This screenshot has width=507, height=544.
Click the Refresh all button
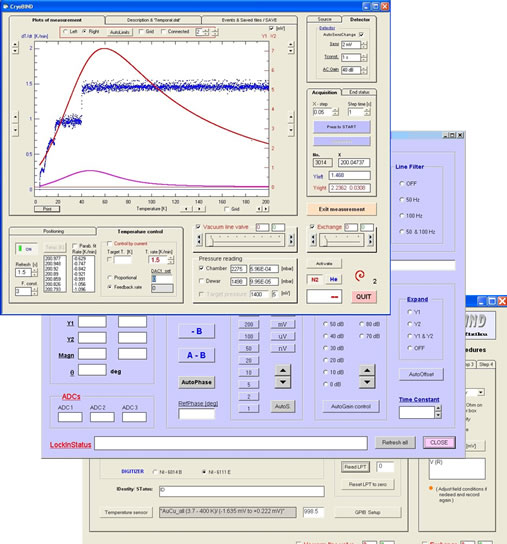click(395, 443)
